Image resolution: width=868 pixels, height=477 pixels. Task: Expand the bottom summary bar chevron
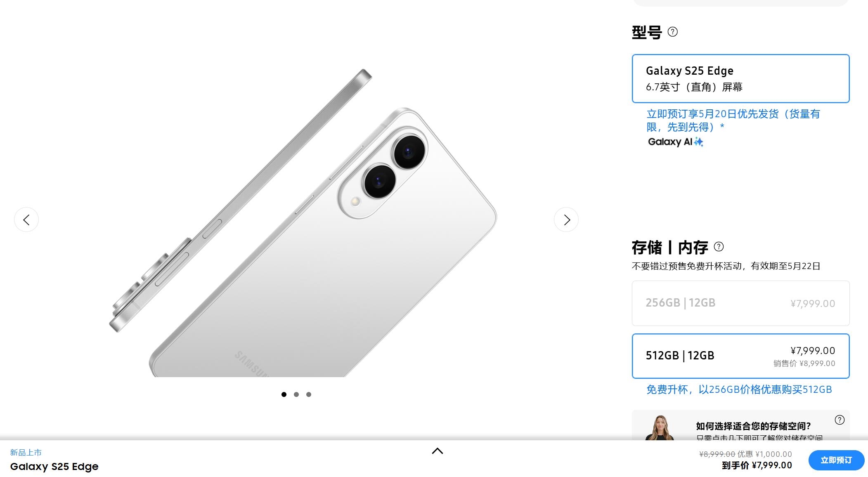point(438,451)
